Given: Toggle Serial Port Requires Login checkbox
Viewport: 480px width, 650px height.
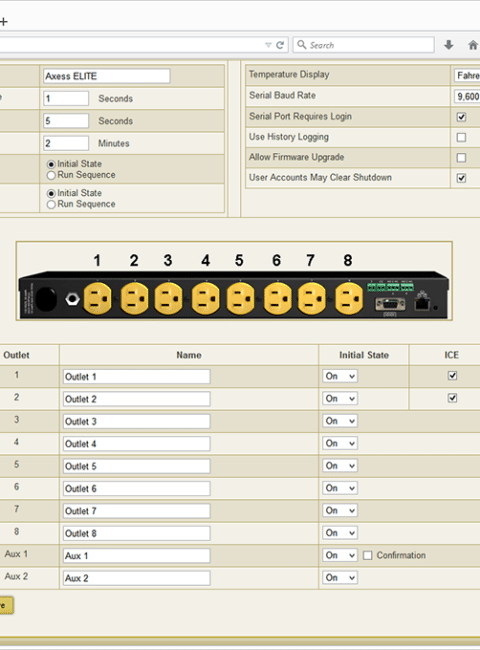Looking at the screenshot, I should 461,117.
